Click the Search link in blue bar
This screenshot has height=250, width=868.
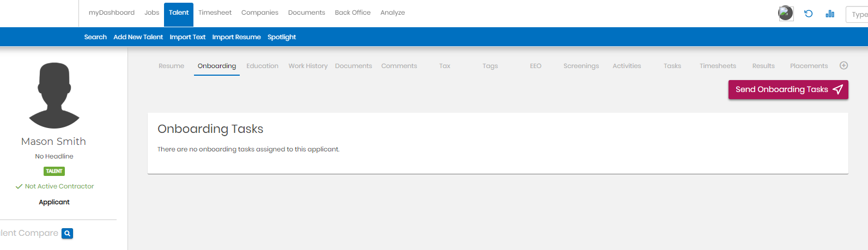95,37
